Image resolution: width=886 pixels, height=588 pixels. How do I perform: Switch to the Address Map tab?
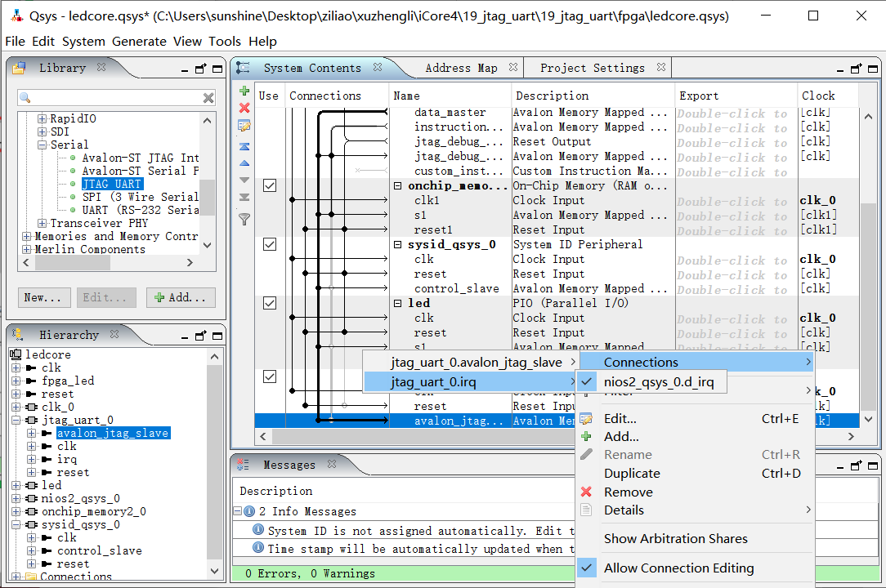point(460,69)
